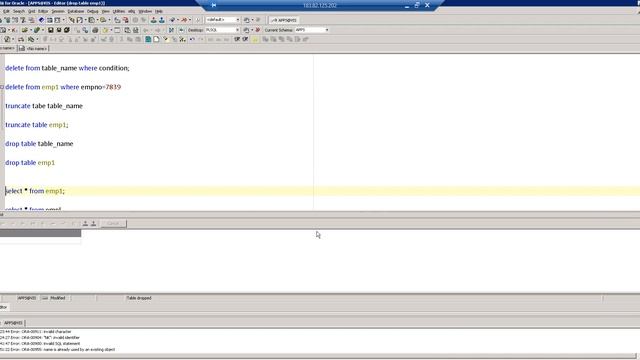This screenshot has width=640, height=360.
Task: Click the 'invalid SQL statement' error log line
Action: click(40, 344)
